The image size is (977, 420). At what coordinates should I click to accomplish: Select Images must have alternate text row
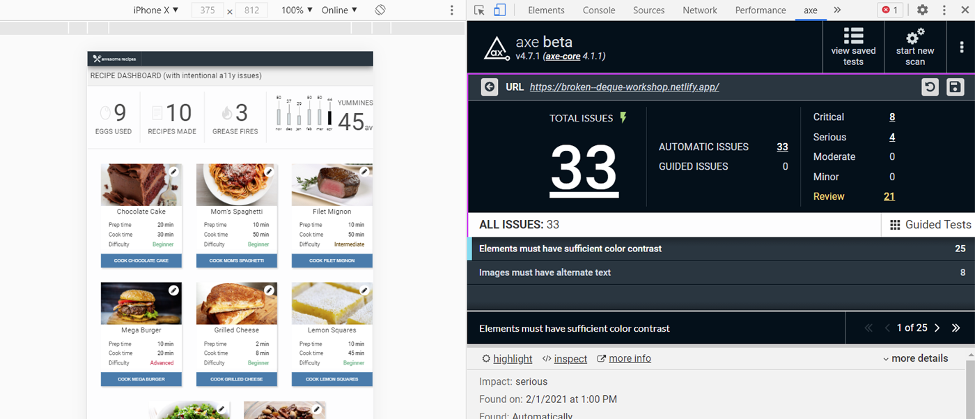[722, 273]
